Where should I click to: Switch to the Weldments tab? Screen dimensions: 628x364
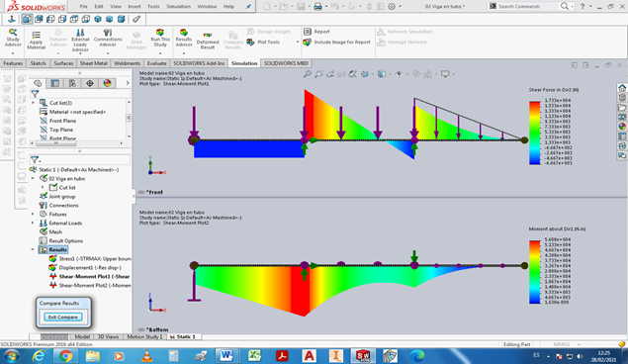coord(127,63)
